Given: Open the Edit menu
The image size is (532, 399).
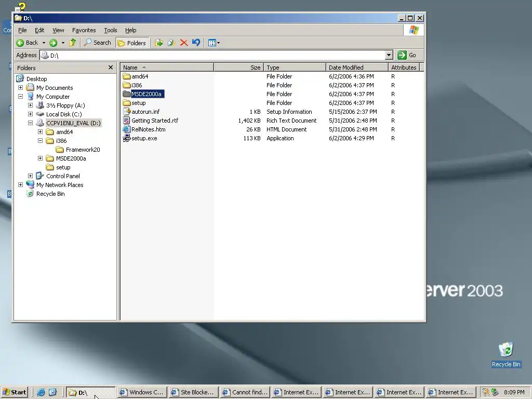Looking at the screenshot, I should tap(39, 30).
